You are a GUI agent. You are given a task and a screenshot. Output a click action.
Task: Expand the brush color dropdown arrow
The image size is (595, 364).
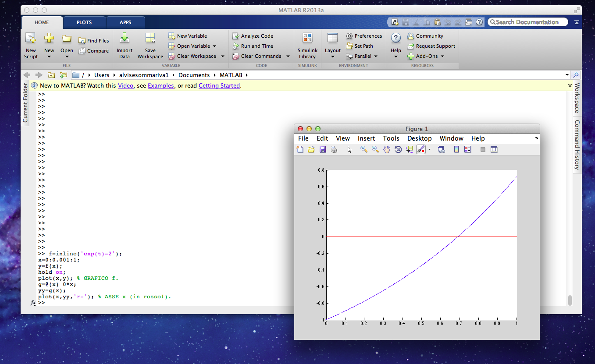429,150
